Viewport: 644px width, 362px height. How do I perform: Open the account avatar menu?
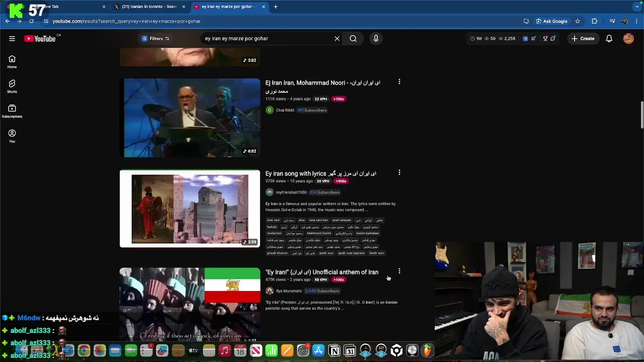(628, 39)
